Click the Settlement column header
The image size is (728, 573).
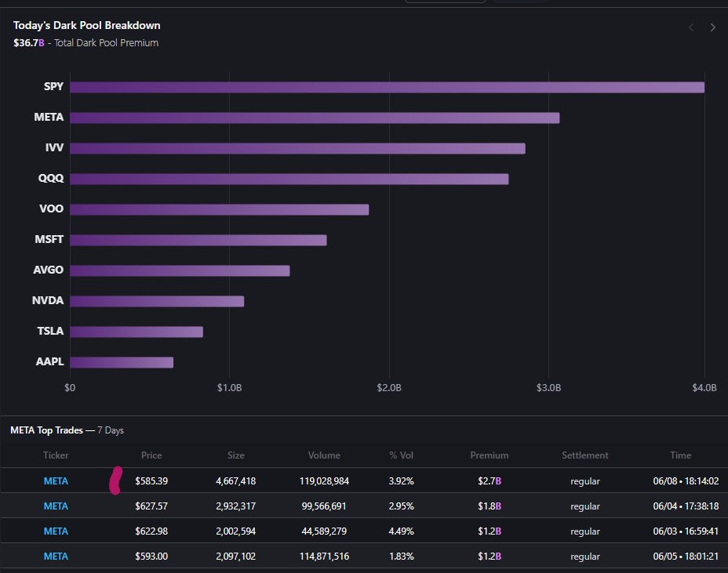click(x=585, y=455)
